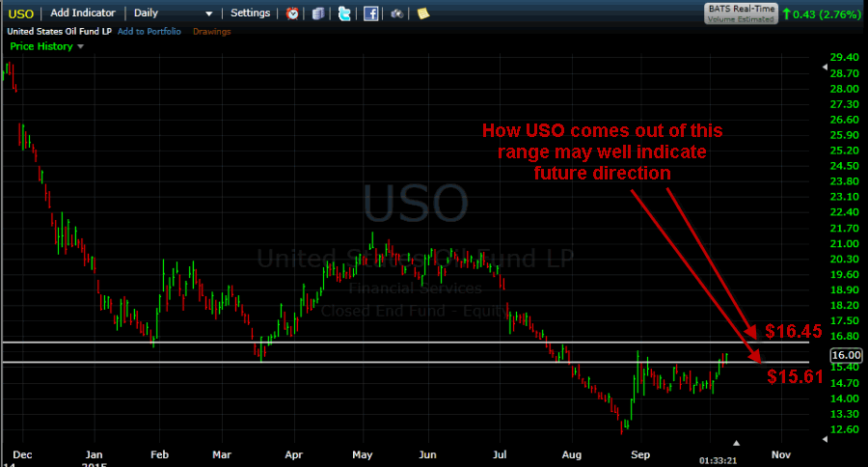Click the BATS Real-Time button
The image size is (868, 467).
(x=741, y=14)
